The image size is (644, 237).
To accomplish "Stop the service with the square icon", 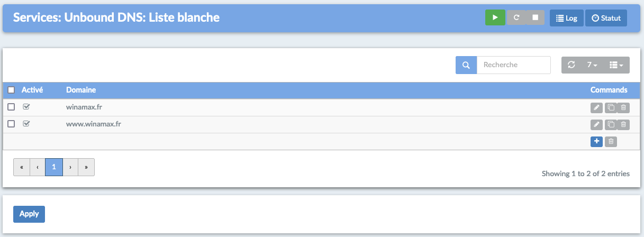I will click(535, 17).
